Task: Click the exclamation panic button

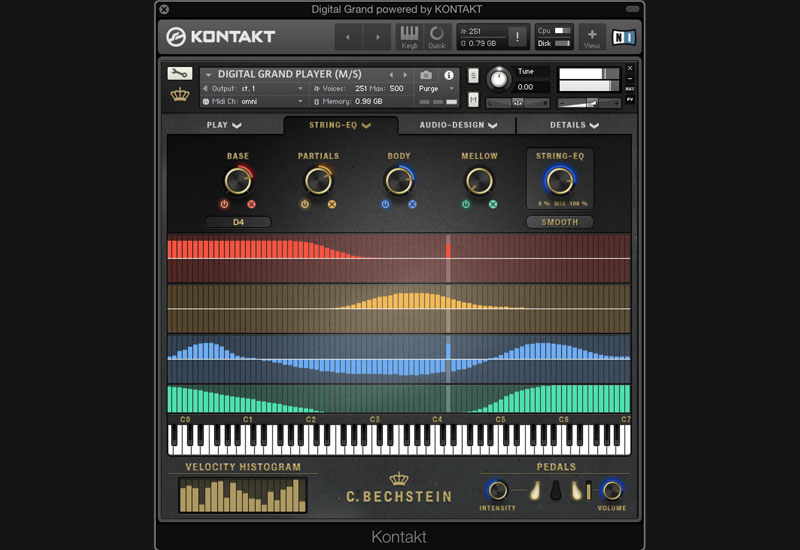Action: tap(517, 37)
